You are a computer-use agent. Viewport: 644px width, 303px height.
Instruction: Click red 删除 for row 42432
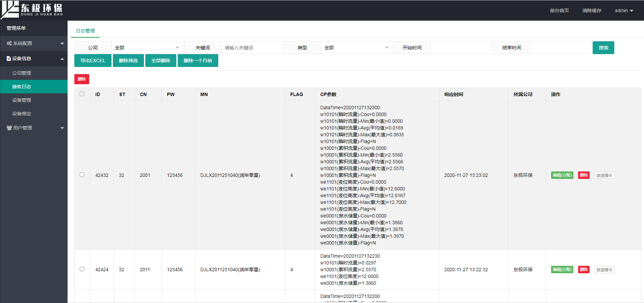tap(584, 175)
